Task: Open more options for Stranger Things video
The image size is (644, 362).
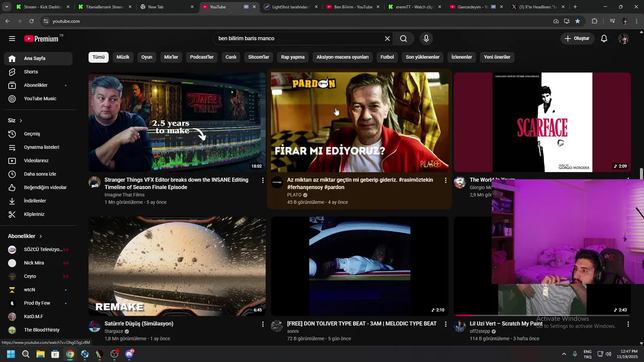Action: pyautogui.click(x=263, y=180)
